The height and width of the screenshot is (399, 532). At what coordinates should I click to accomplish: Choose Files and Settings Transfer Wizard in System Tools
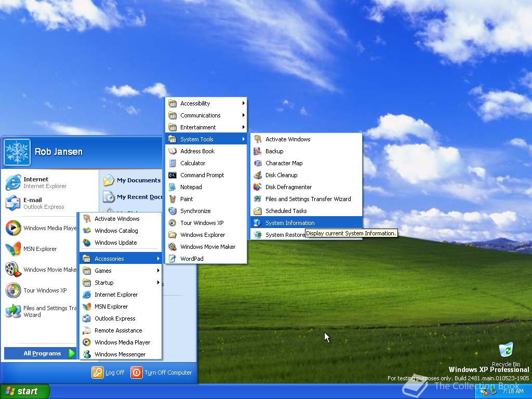307,199
